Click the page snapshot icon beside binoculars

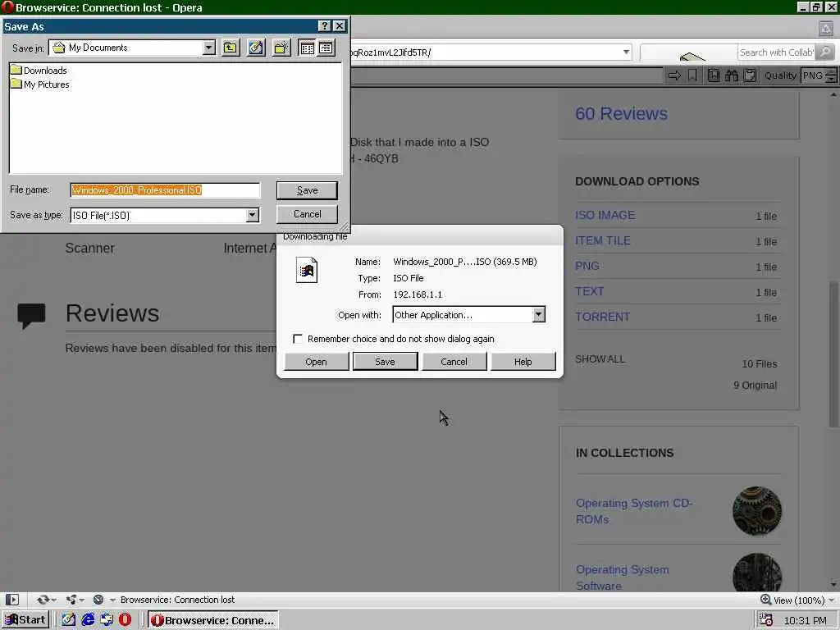tap(714, 75)
